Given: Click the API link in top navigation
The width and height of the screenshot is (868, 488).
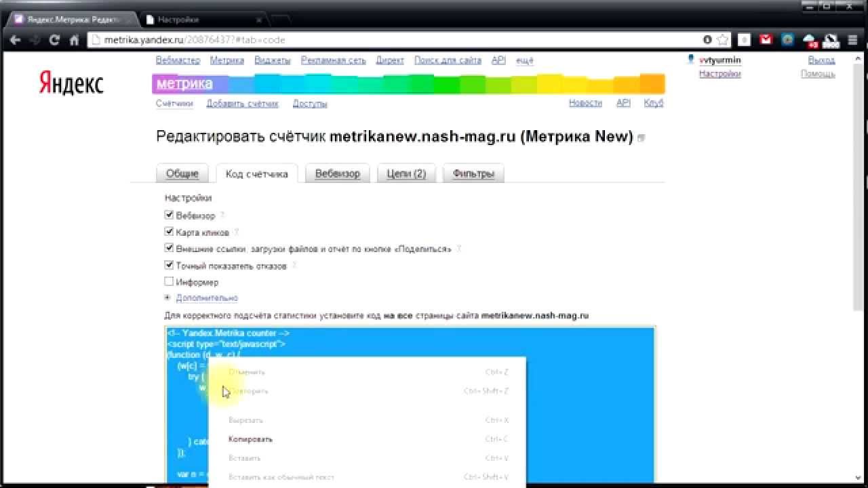Looking at the screenshot, I should click(x=498, y=60).
